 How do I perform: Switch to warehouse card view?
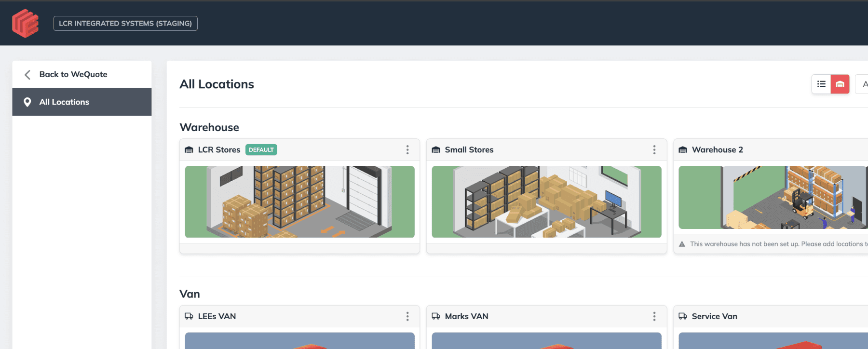(x=840, y=84)
